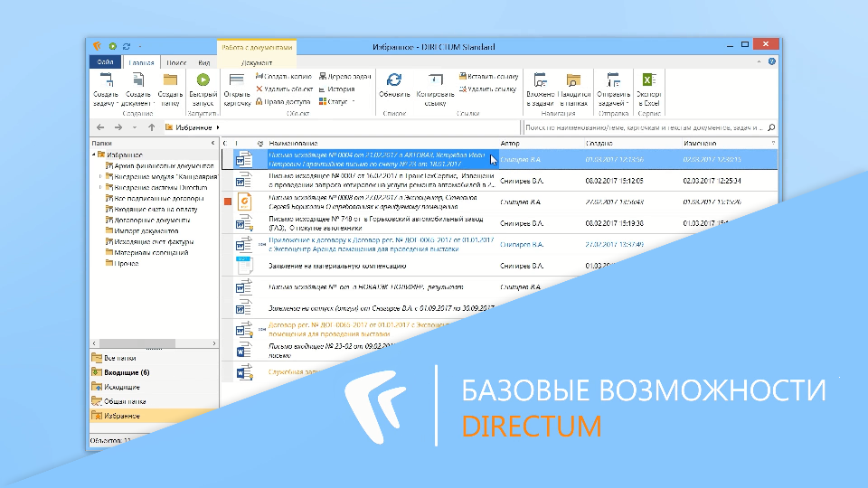Open the Файл tab
Screen dimensions: 868x488
tap(105, 62)
